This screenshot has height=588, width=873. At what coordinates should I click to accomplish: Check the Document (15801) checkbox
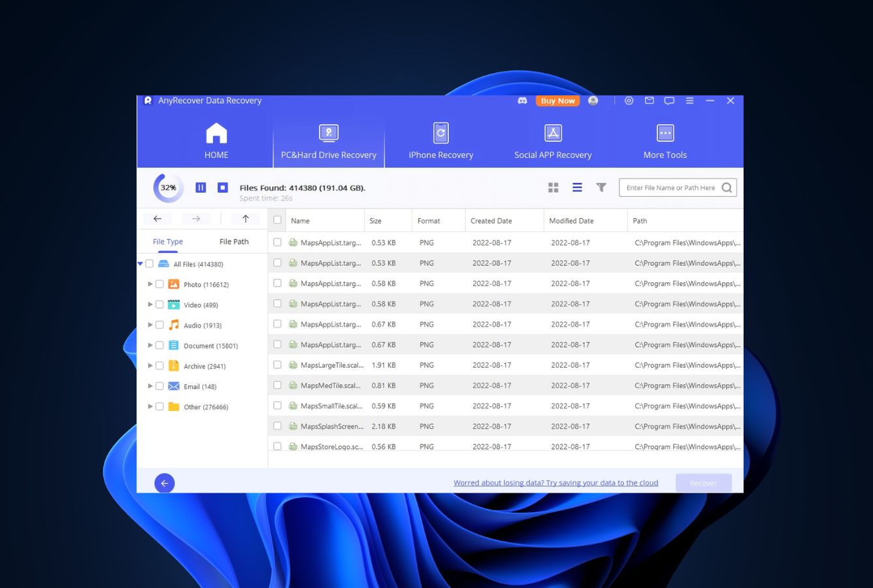tap(159, 345)
